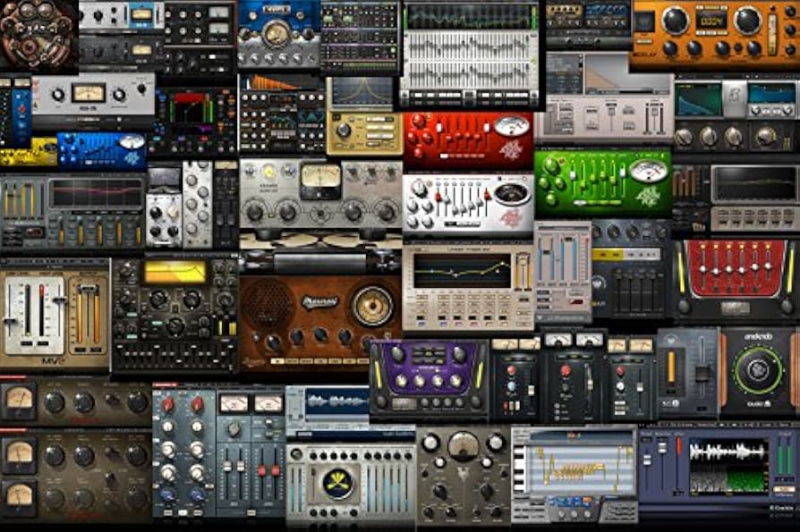Open the red signature plugin with faders

point(468,140)
